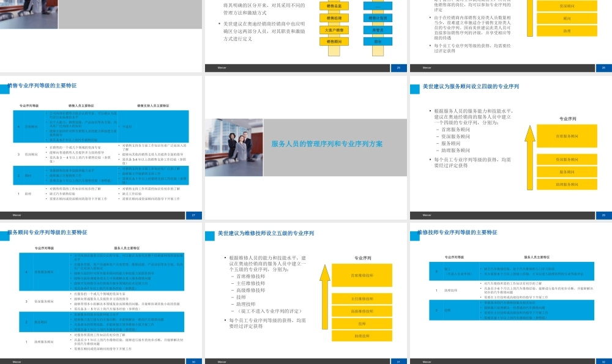Image resolution: width=612 pixels, height=364 pixels.
Task: Click the yellow 首席维修技师 box
Action: click(x=362, y=275)
